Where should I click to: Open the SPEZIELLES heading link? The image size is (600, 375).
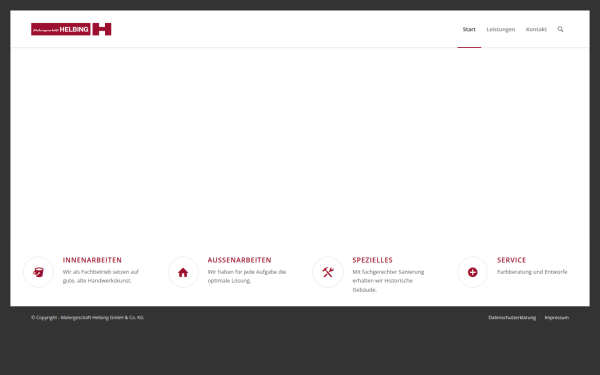click(x=372, y=260)
